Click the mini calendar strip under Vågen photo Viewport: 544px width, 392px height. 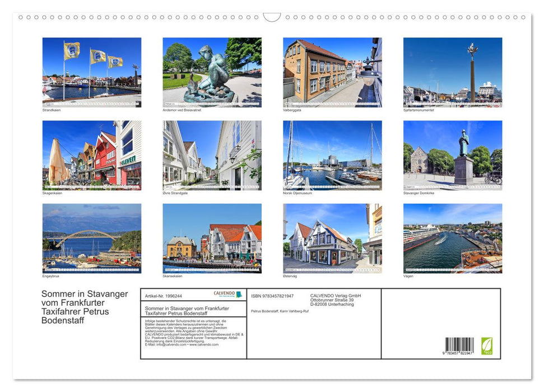tap(452, 270)
